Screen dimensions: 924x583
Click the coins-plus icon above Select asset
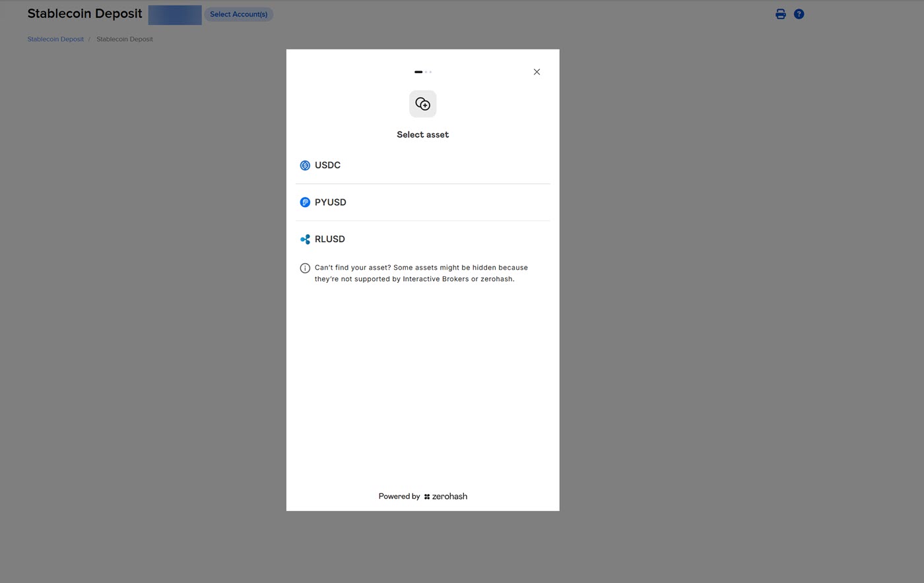coord(422,104)
